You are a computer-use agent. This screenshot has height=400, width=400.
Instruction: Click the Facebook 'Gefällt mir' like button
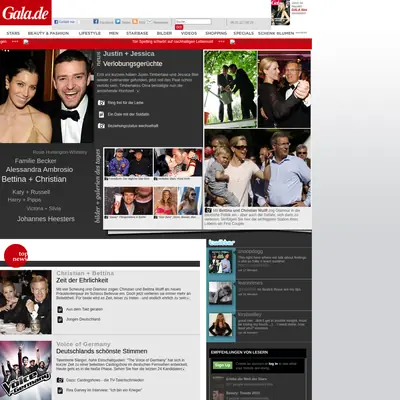(65, 22)
